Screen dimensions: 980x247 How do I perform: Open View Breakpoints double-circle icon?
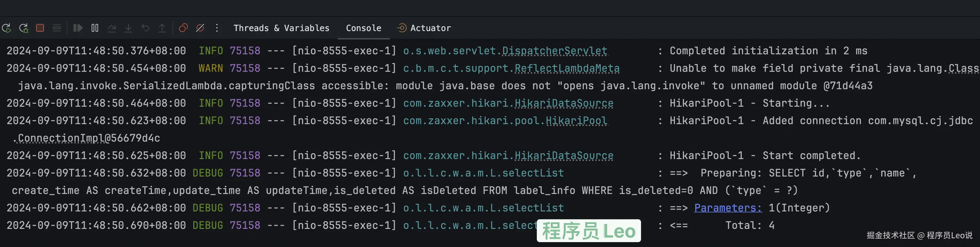[x=183, y=28]
